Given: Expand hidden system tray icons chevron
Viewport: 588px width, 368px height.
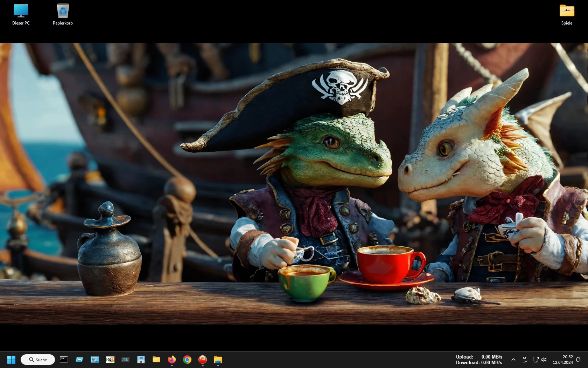Looking at the screenshot, I should [513, 360].
